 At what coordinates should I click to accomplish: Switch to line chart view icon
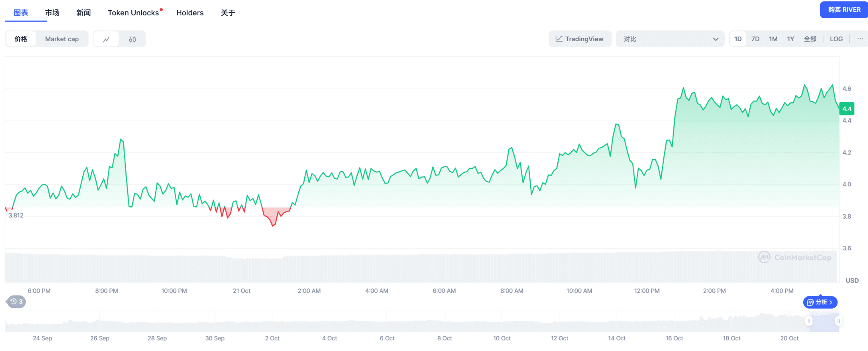coord(106,39)
